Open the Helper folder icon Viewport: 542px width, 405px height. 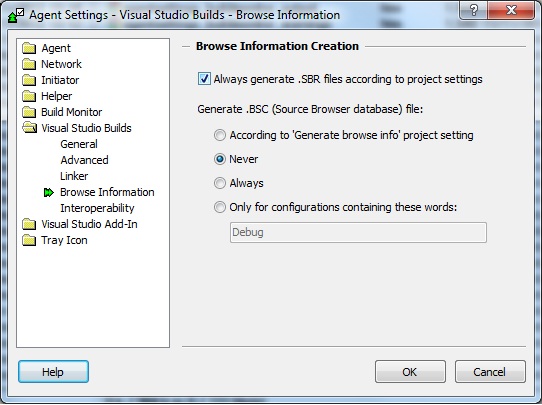click(x=29, y=96)
